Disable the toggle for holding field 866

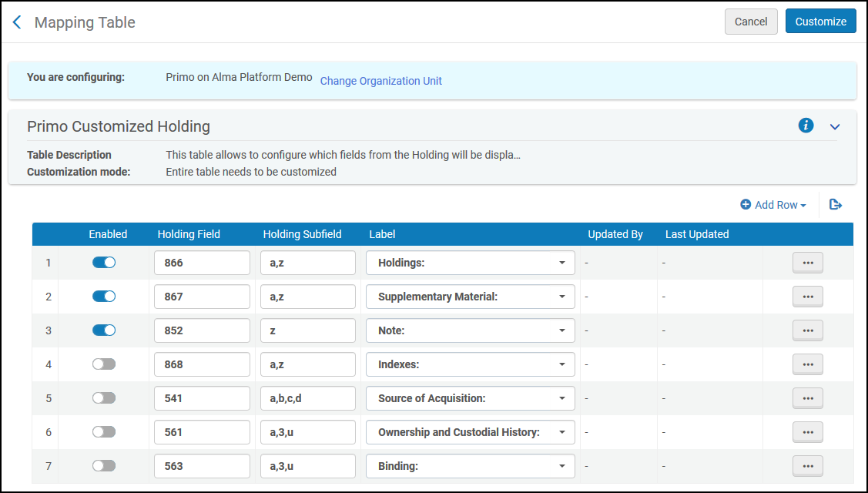[x=104, y=263]
